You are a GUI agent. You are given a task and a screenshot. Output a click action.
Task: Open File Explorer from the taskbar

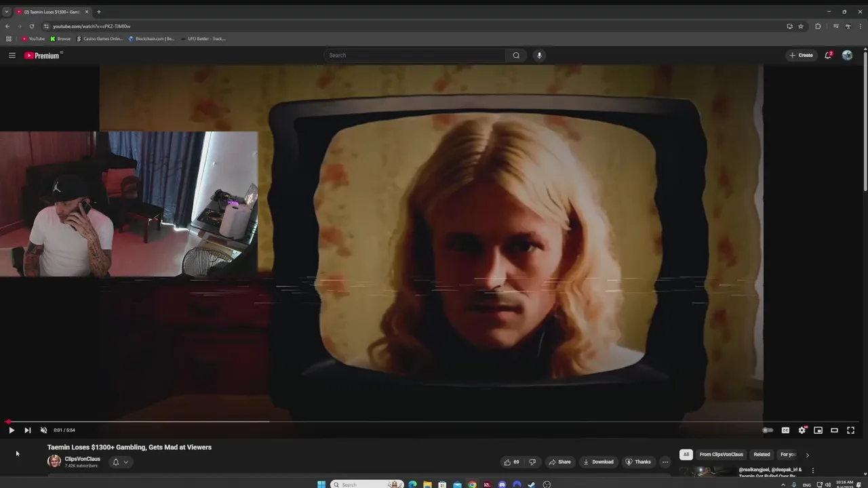pos(427,484)
